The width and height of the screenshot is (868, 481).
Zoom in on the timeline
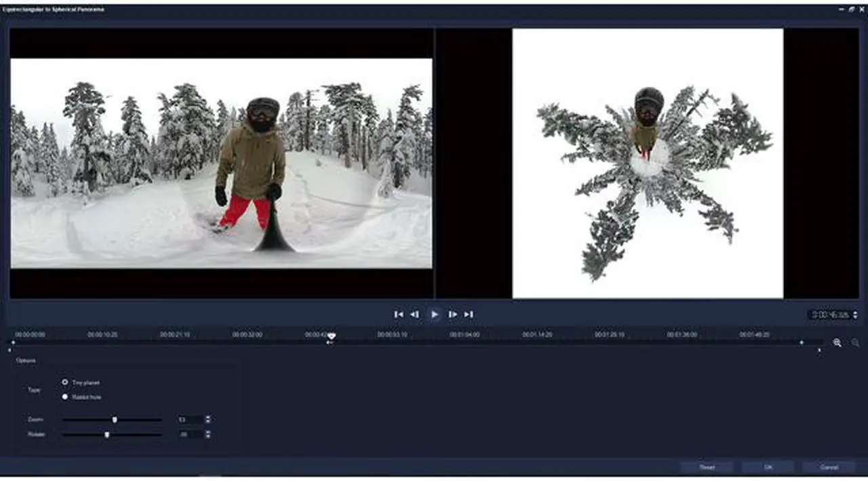coord(837,343)
